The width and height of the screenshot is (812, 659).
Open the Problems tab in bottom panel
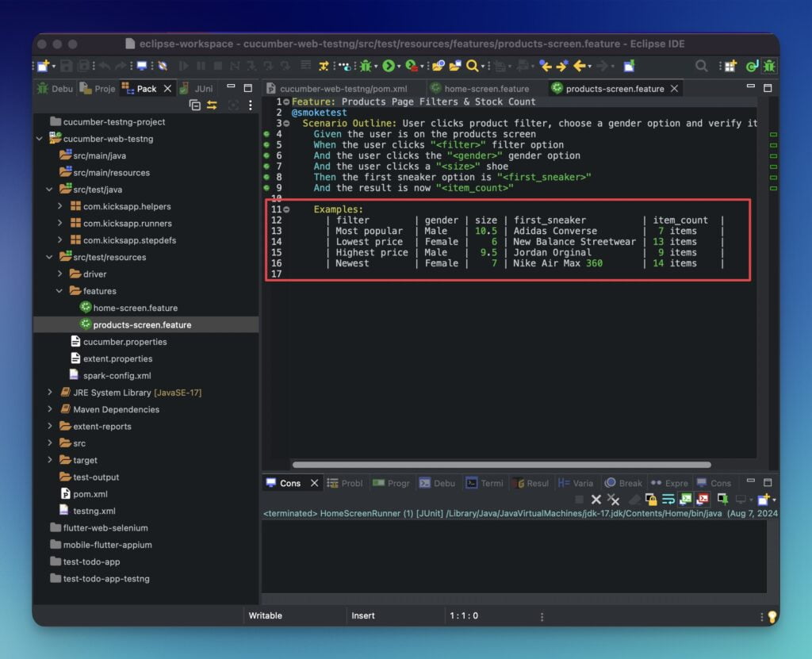[x=345, y=484]
